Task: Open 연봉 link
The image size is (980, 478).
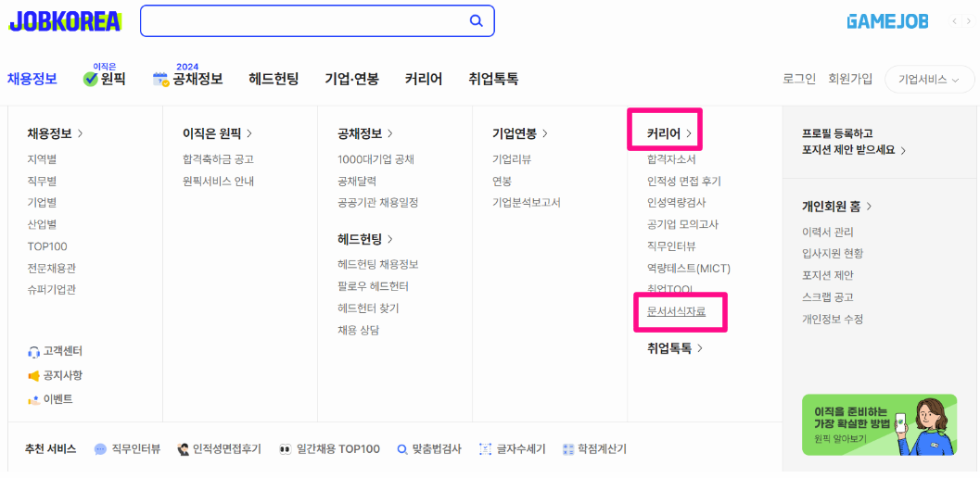Action: pos(502,182)
